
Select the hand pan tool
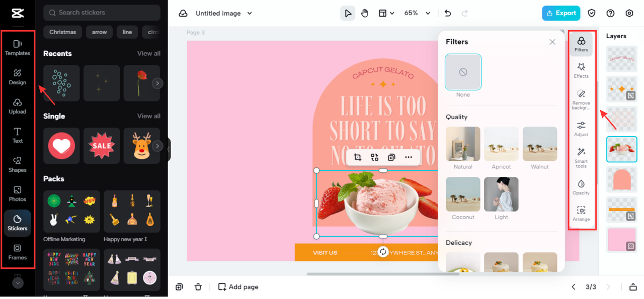pyautogui.click(x=365, y=13)
